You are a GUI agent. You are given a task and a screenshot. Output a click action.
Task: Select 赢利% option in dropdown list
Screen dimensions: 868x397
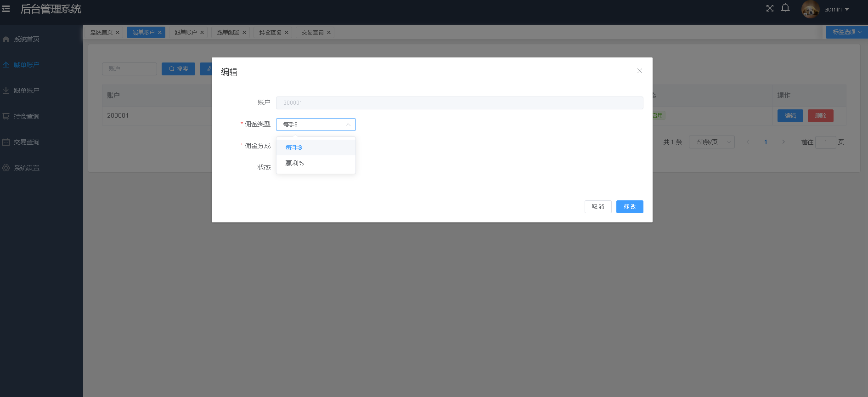[x=294, y=163]
